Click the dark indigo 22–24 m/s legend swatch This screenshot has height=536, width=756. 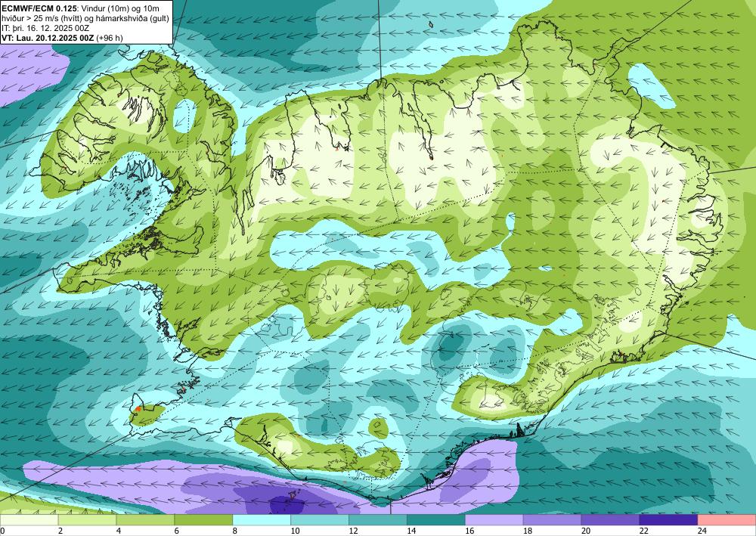point(669,520)
